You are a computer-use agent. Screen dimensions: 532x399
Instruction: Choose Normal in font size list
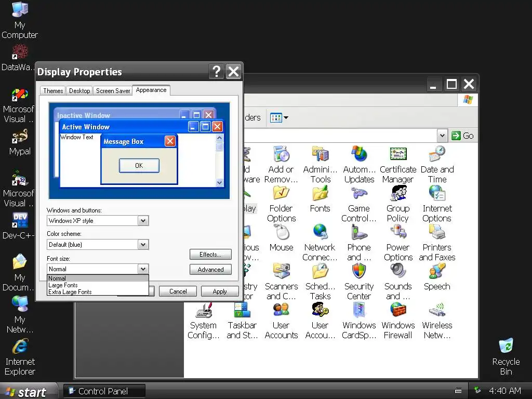[98, 278]
